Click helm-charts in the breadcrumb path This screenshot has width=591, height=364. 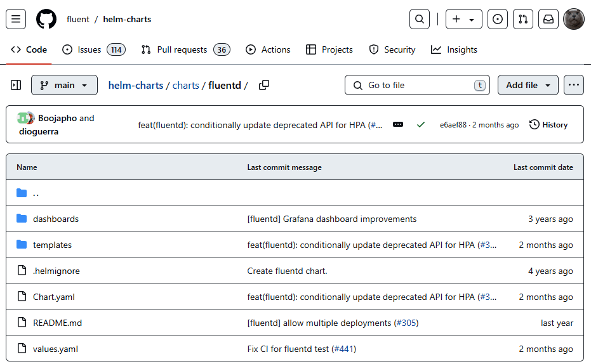tap(136, 86)
